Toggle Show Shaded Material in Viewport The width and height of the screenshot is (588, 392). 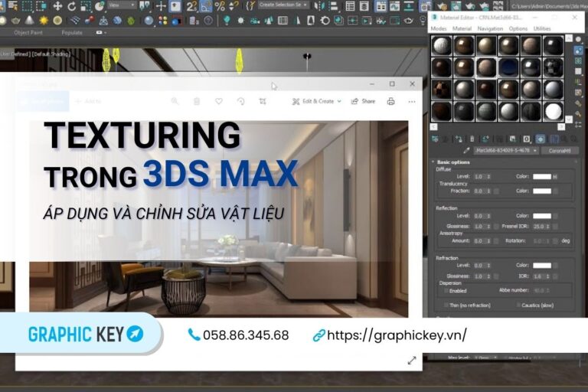click(x=540, y=139)
